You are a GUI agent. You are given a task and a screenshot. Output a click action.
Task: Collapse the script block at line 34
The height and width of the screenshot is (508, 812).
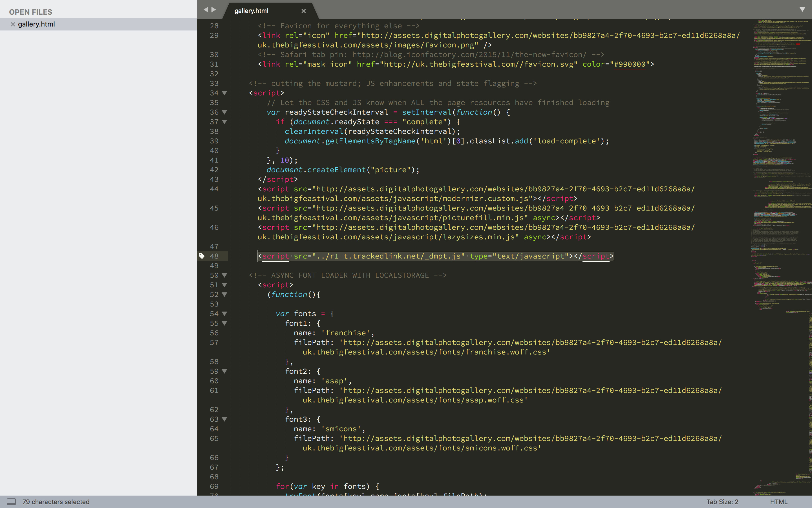(224, 93)
